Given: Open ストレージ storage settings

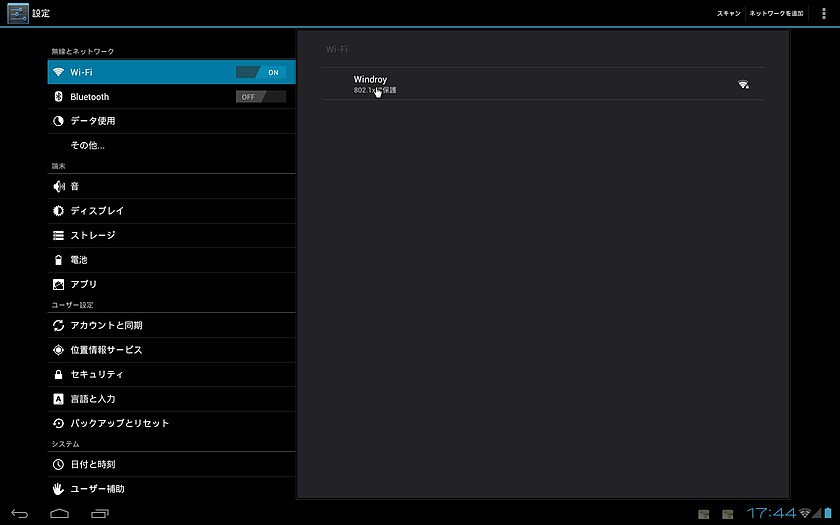Looking at the screenshot, I should pos(171,235).
